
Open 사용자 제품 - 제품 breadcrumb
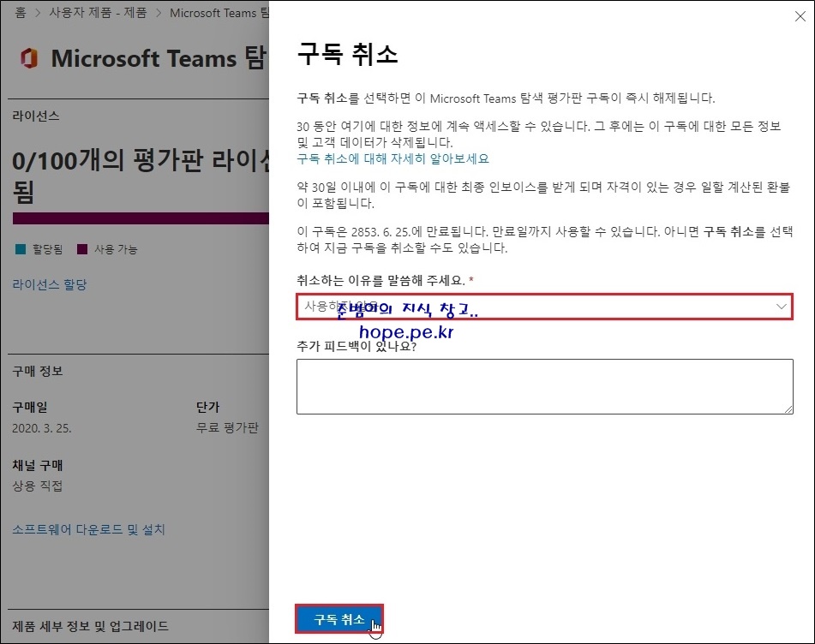(x=98, y=13)
